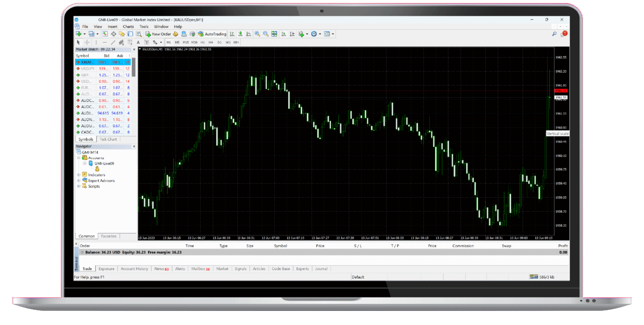
Task: Click the tile windows icon
Action: 274,34
